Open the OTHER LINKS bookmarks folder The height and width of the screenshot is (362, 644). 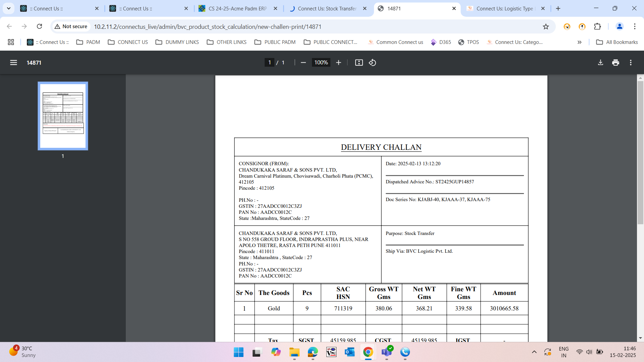pyautogui.click(x=227, y=42)
